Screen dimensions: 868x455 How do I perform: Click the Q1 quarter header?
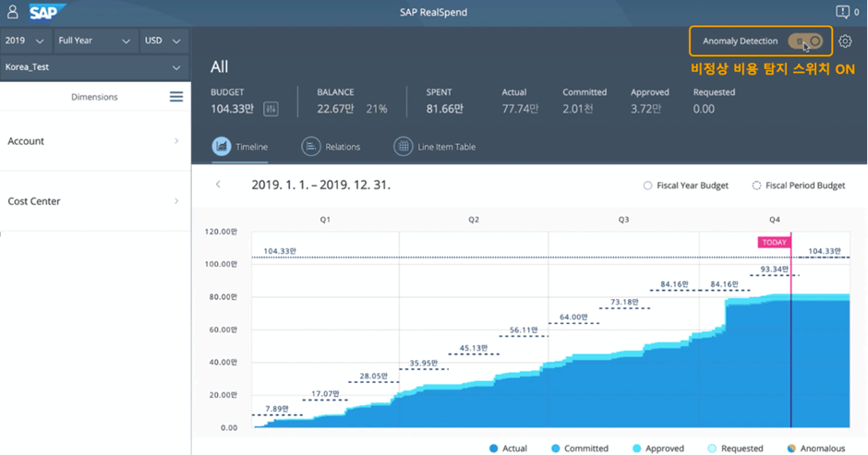325,220
